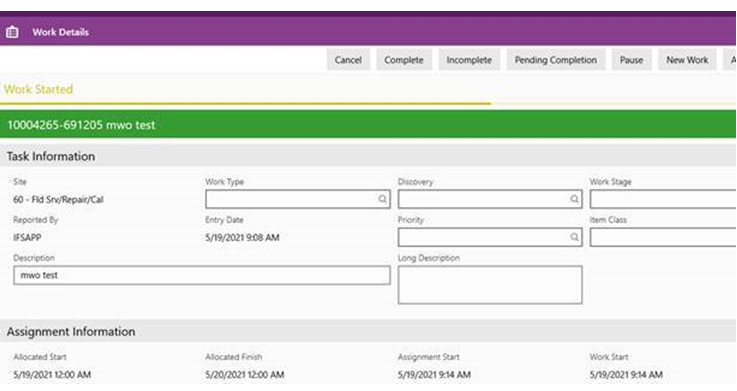
Task: Click the Task Information section header
Action: tap(368, 156)
